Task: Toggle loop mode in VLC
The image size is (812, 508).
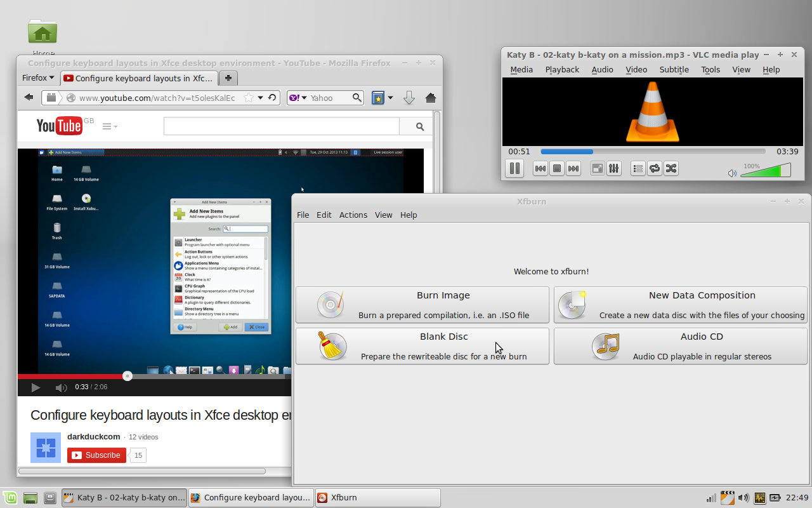Action: (655, 168)
